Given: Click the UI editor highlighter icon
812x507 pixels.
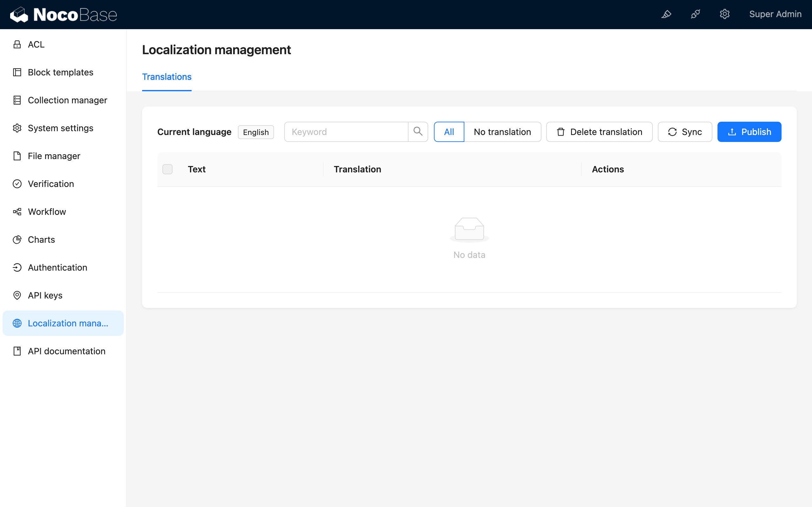Looking at the screenshot, I should (x=666, y=14).
